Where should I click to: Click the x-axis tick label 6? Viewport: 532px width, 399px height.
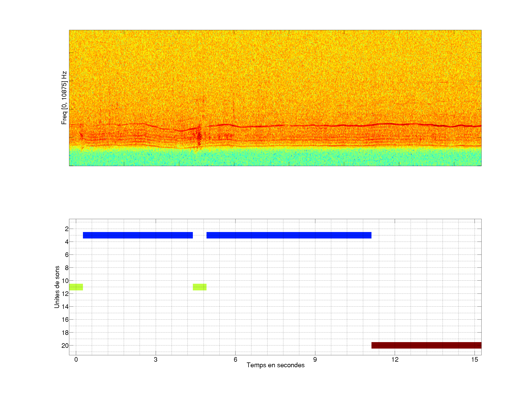click(235, 359)
